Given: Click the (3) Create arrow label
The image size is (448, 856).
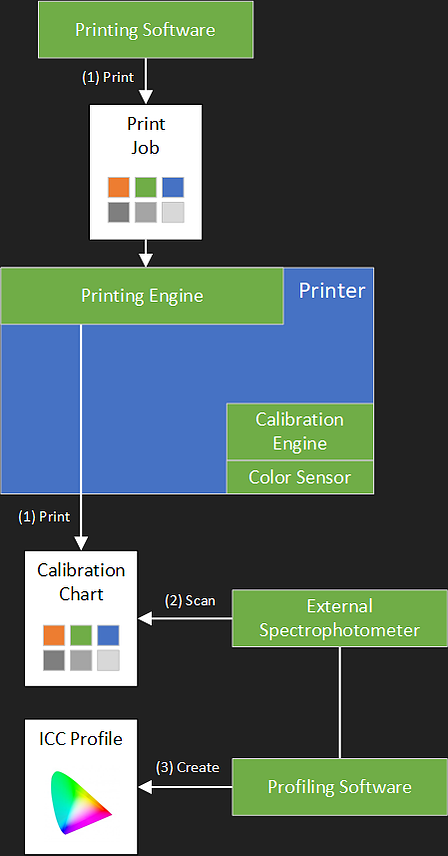Looking at the screenshot, I should tap(188, 768).
